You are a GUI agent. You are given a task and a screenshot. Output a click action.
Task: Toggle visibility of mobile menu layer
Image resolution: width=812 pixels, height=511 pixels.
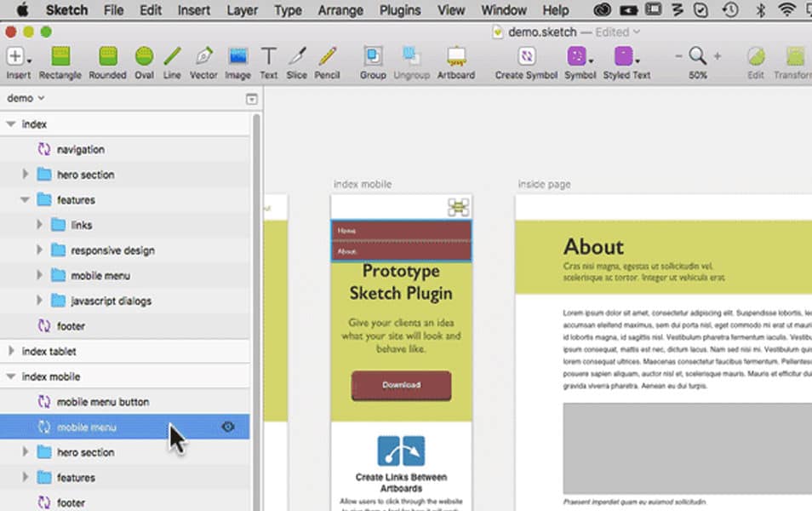pos(227,427)
